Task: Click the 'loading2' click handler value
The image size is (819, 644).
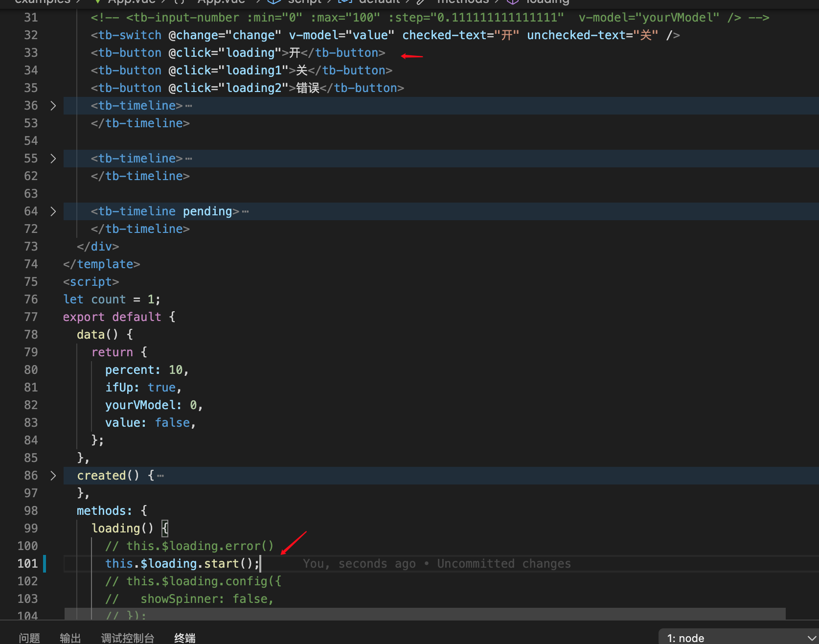Action: [254, 88]
